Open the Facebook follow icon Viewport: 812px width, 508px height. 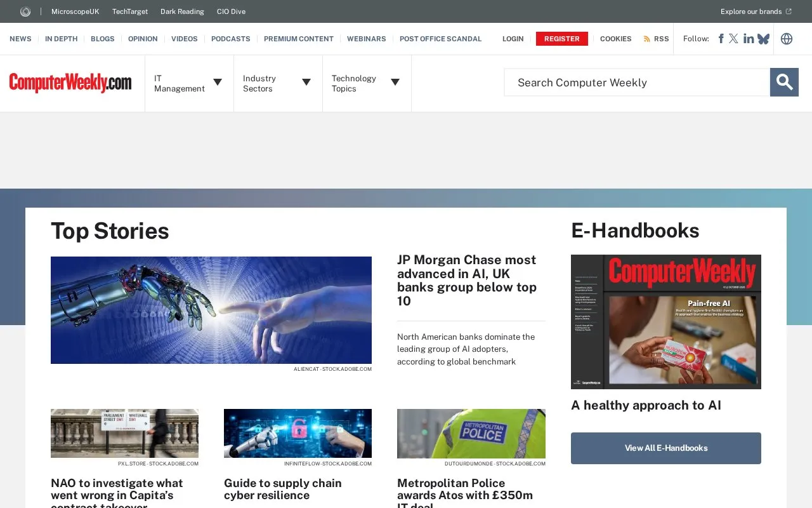tap(721, 39)
